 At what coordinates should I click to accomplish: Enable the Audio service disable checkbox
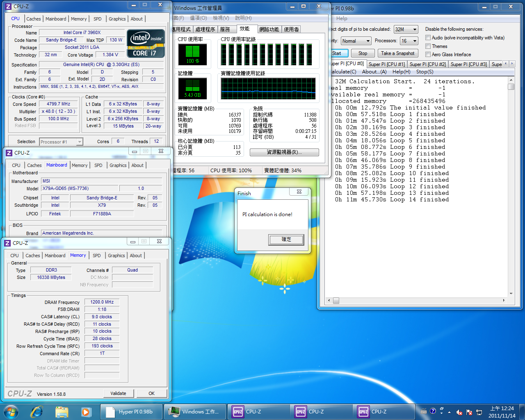[428, 38]
